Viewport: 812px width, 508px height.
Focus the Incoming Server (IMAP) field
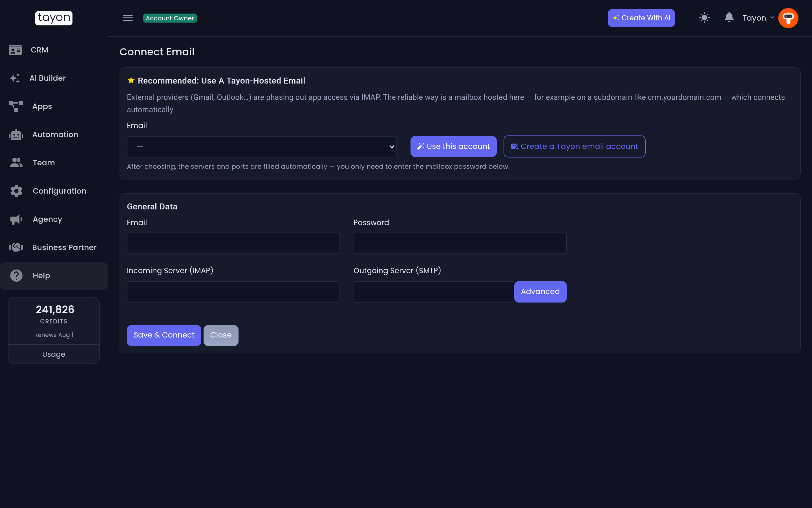[233, 292]
